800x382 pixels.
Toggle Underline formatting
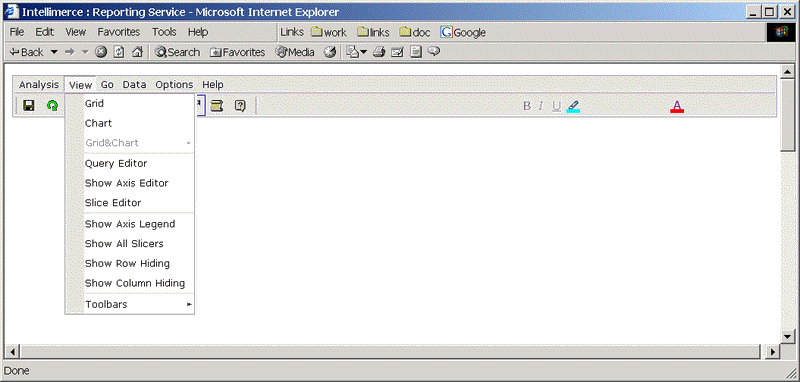pos(557,106)
